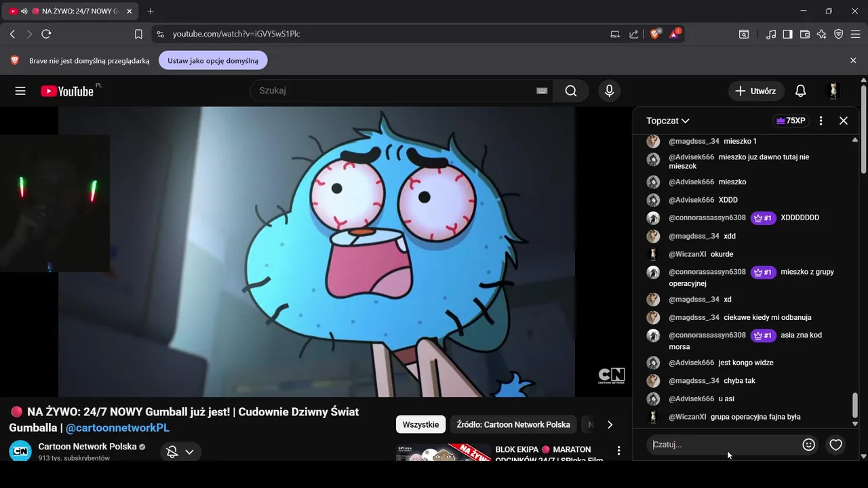The height and width of the screenshot is (488, 868).
Task: Click chat scroll down arrow
Action: [854, 424]
